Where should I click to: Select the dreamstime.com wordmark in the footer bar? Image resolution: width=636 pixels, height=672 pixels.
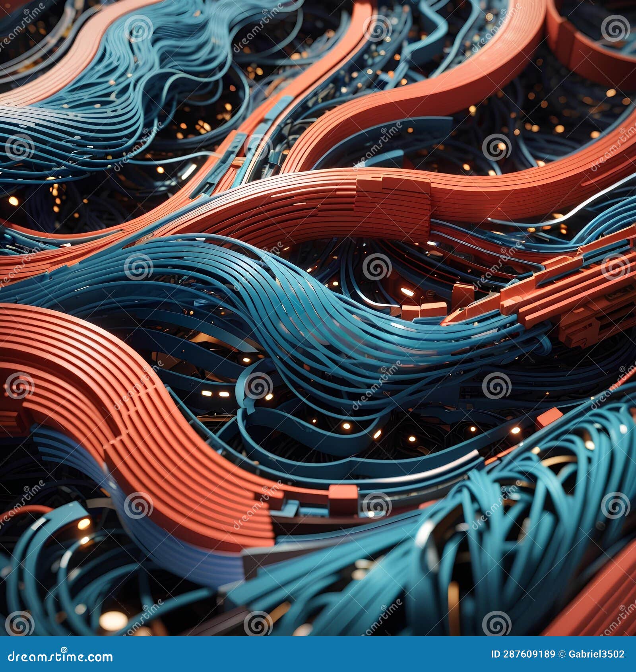click(60, 658)
